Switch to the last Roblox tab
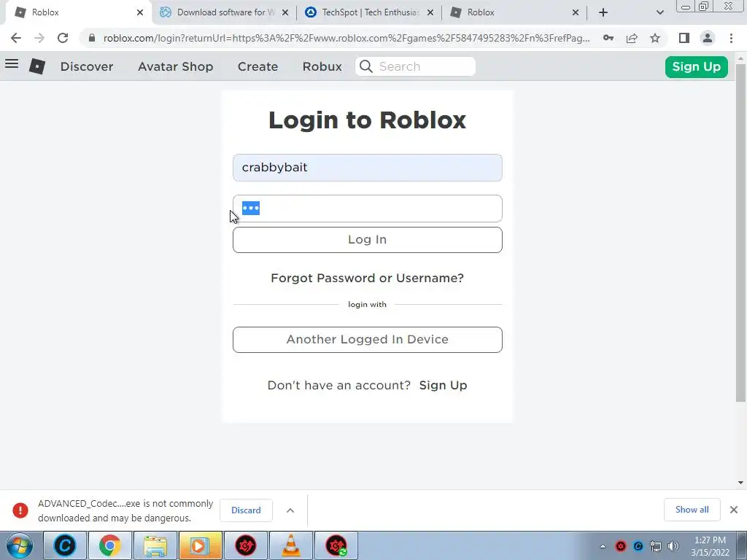The image size is (747, 560). pyautogui.click(x=515, y=12)
